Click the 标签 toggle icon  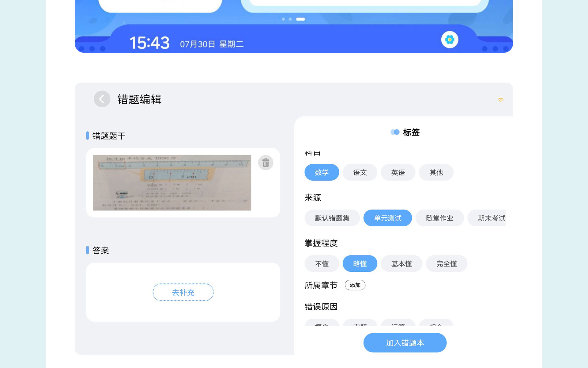pos(395,132)
